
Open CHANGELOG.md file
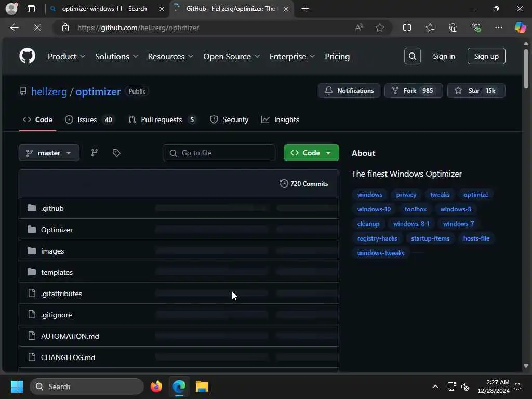pyautogui.click(x=68, y=357)
